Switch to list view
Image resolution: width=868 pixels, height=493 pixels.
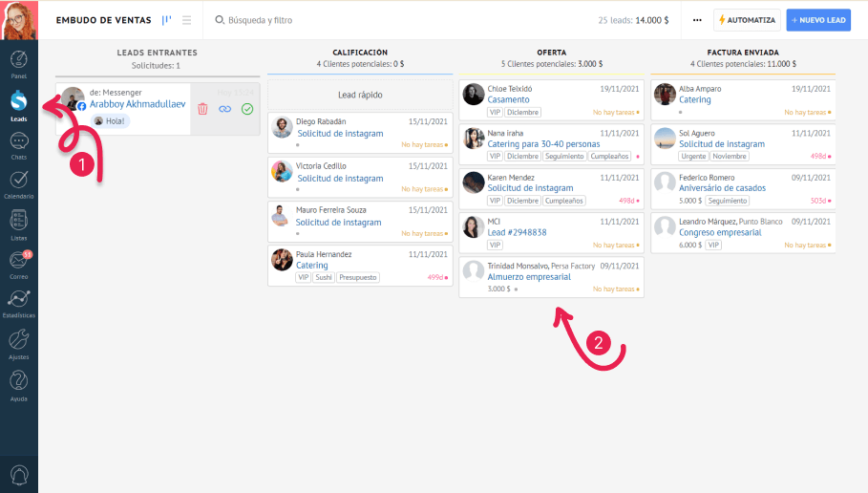(187, 20)
